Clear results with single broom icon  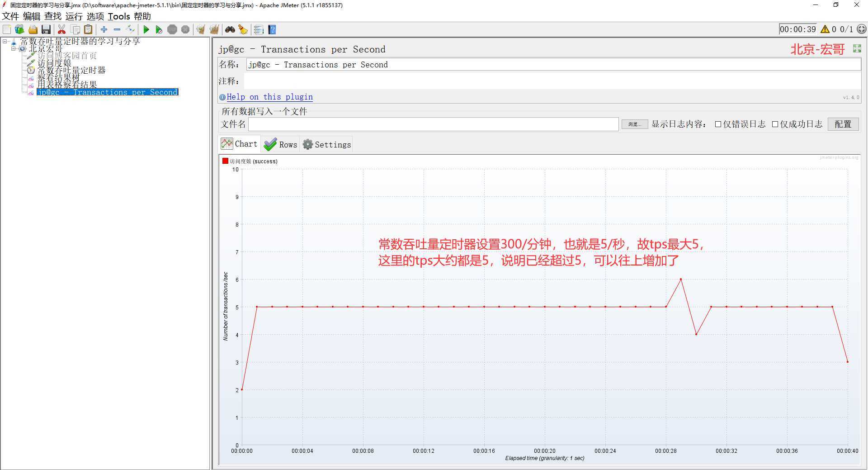coord(201,30)
